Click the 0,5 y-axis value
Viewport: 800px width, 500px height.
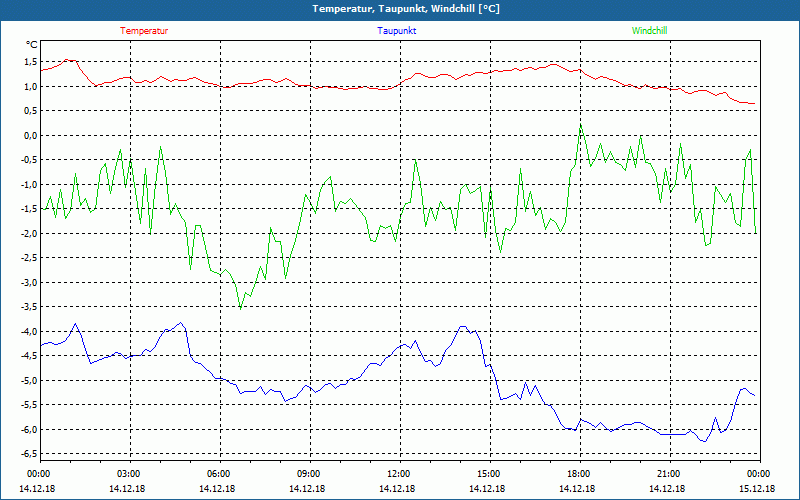[x=31, y=111]
